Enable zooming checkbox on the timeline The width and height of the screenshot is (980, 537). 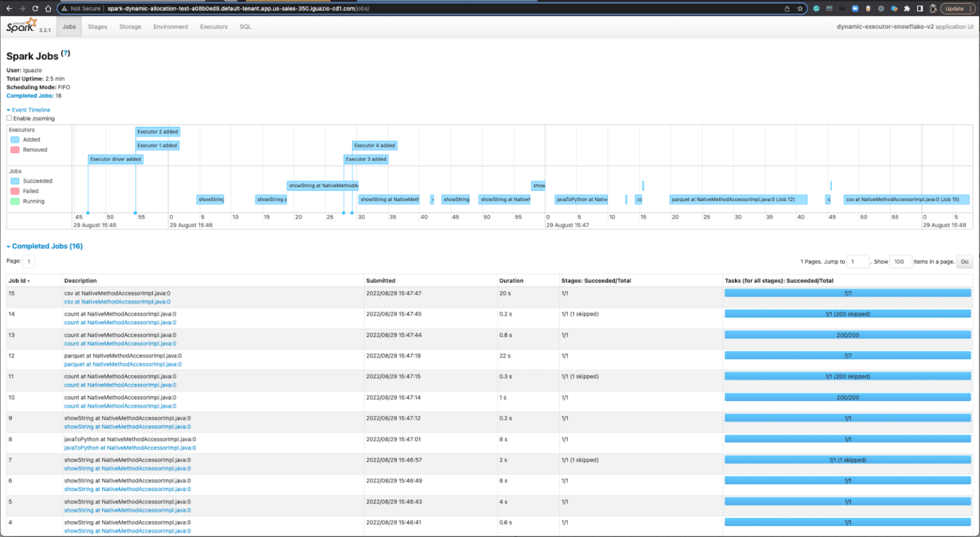point(9,118)
